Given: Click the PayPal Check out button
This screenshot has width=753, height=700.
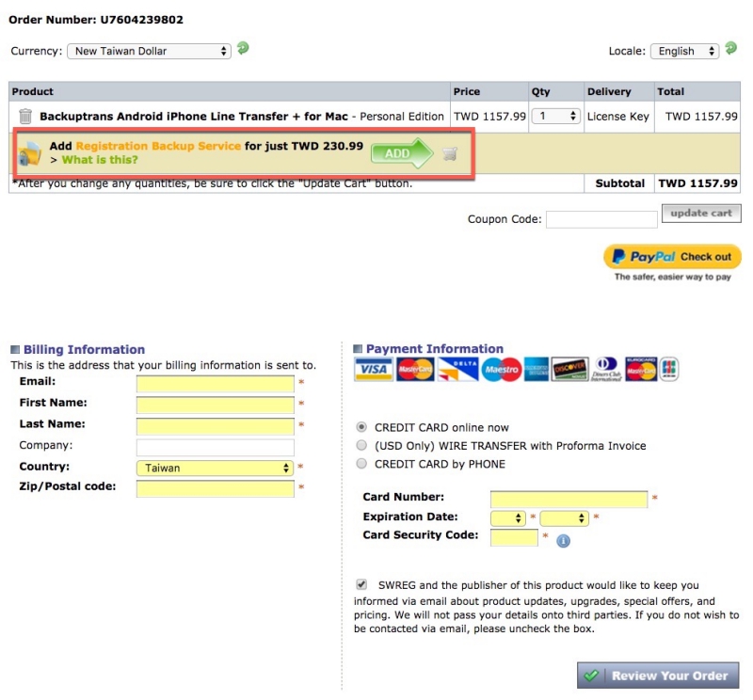Looking at the screenshot, I should coord(672,257).
